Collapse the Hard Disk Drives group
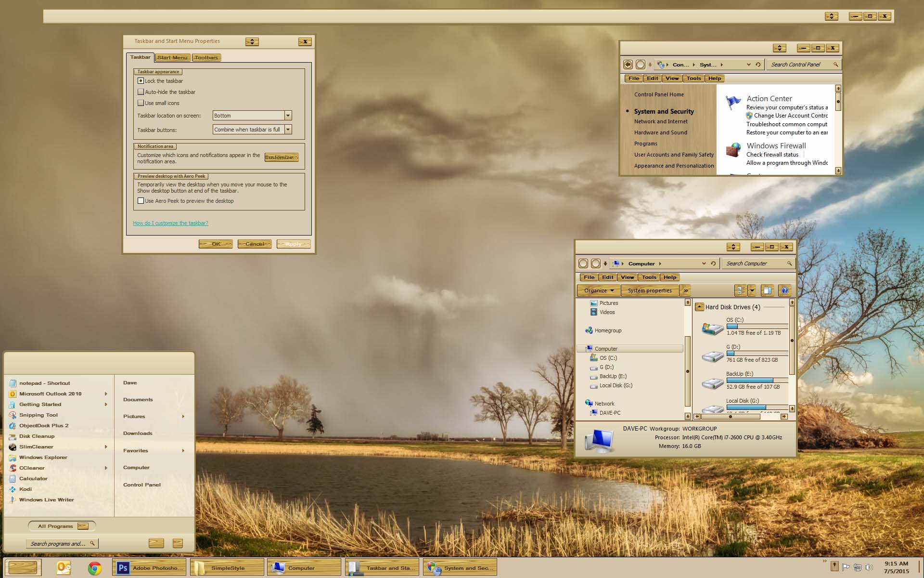Viewport: 924px width, 578px height. (700, 307)
